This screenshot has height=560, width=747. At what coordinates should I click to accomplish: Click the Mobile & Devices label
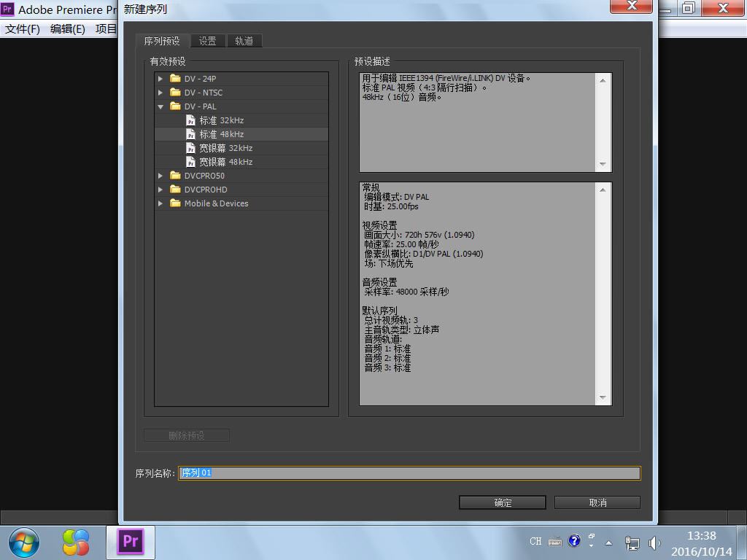click(x=216, y=203)
